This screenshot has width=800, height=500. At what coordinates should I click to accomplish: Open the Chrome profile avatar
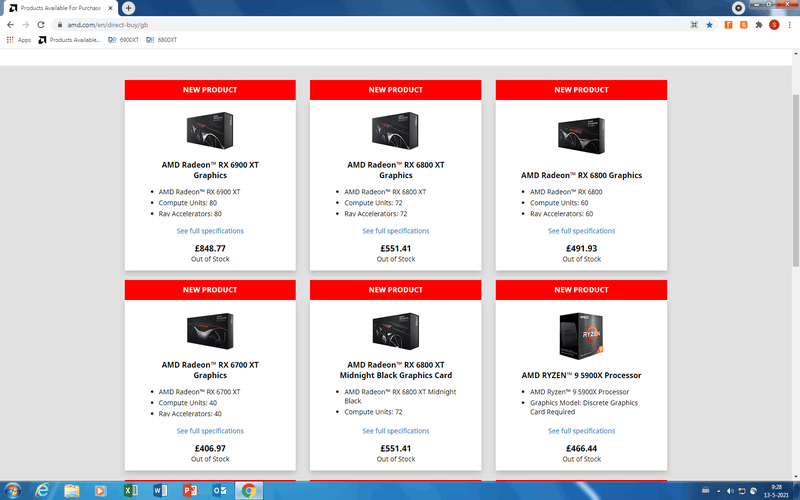coord(774,24)
